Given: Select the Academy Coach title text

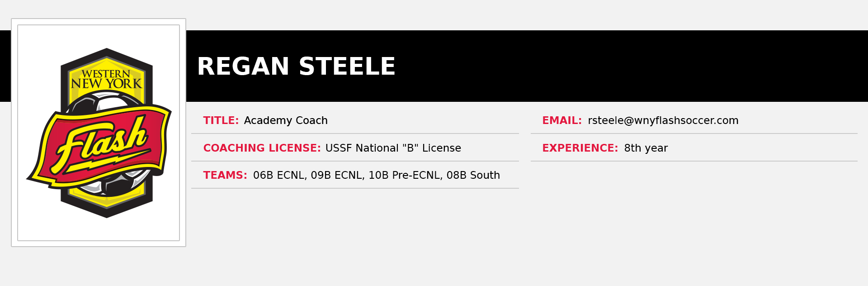Looking at the screenshot, I should [286, 121].
